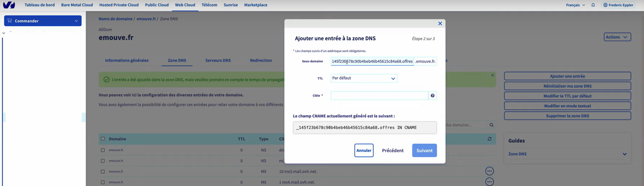Check the checkbox for the mx3.mail.ovh.net row
This screenshot has height=186, width=644.
tap(103, 172)
